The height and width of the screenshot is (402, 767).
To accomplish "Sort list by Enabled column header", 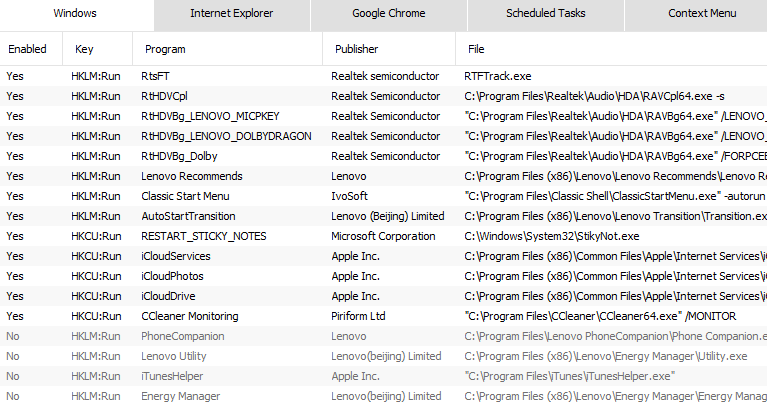I will 26,49.
